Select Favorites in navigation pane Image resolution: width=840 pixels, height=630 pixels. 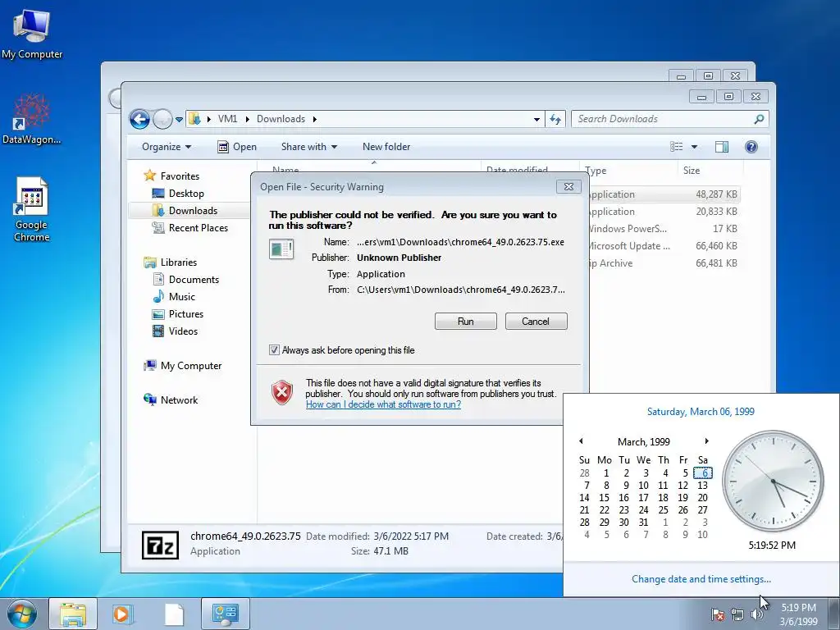coord(180,176)
